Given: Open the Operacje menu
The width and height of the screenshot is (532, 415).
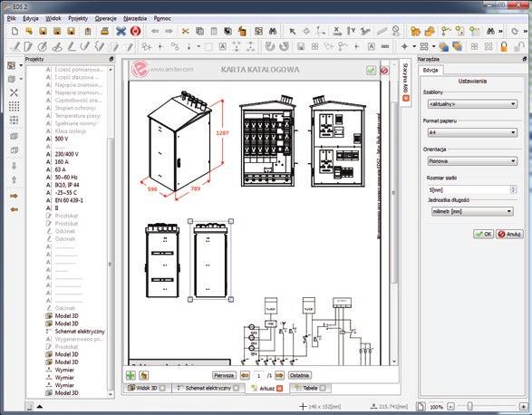Looking at the screenshot, I should (x=105, y=18).
